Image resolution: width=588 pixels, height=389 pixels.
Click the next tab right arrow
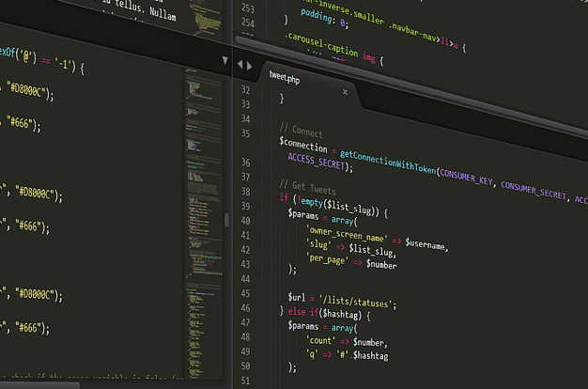[249, 65]
